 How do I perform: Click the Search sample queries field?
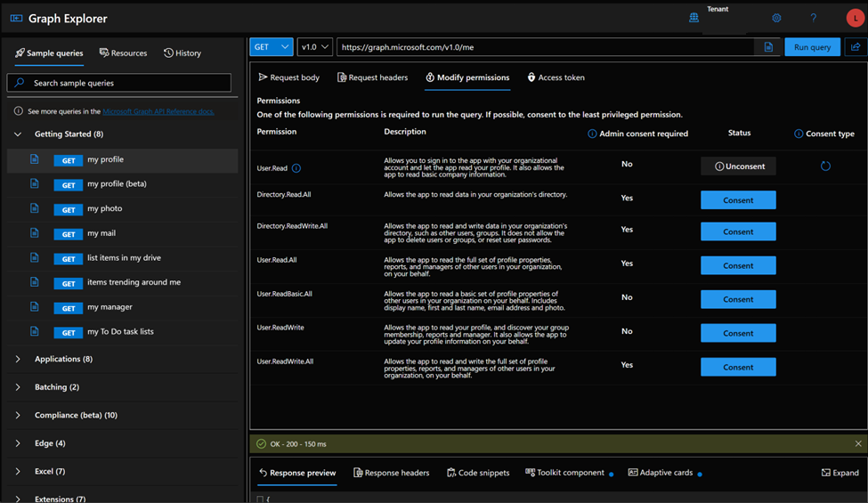point(119,83)
